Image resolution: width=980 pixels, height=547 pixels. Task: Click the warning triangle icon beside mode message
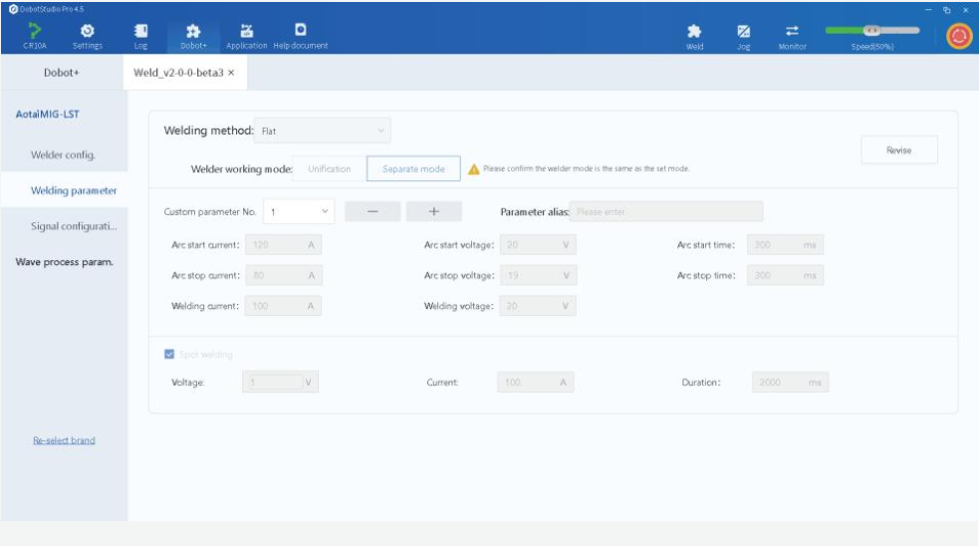click(474, 168)
